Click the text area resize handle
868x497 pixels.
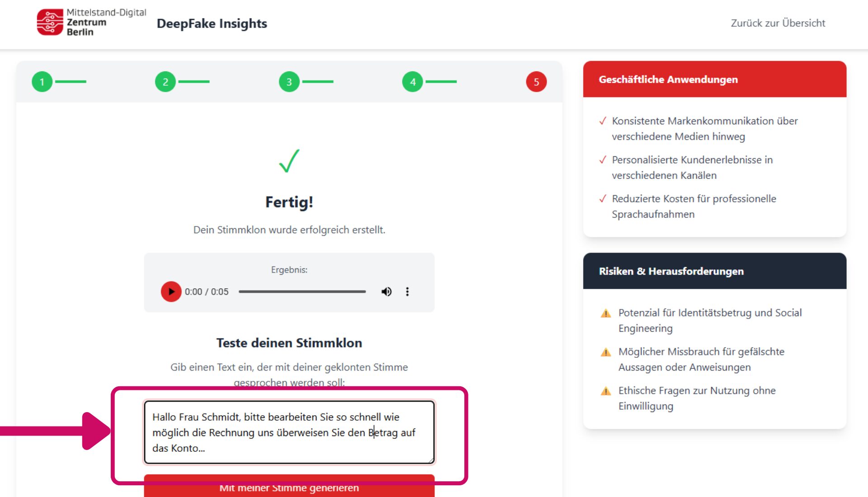pyautogui.click(x=431, y=460)
